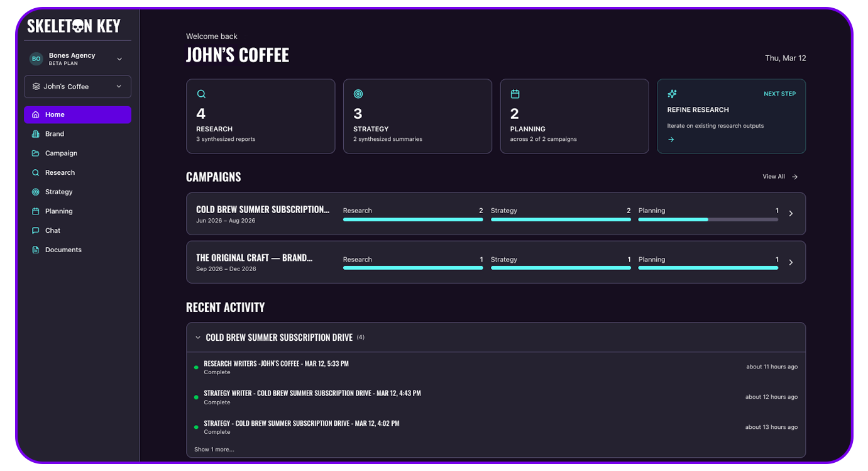Click the Campaign folder icon in sidebar

(36, 153)
